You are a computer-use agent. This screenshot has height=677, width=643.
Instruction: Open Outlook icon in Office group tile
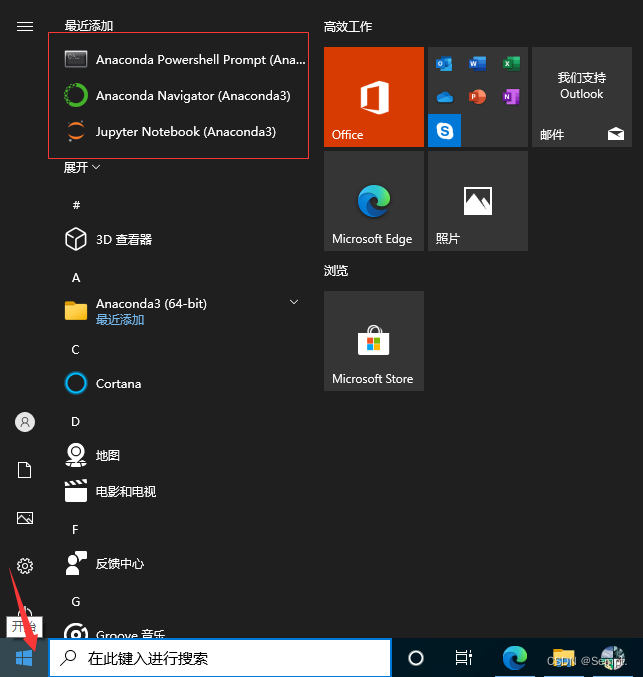click(x=444, y=63)
